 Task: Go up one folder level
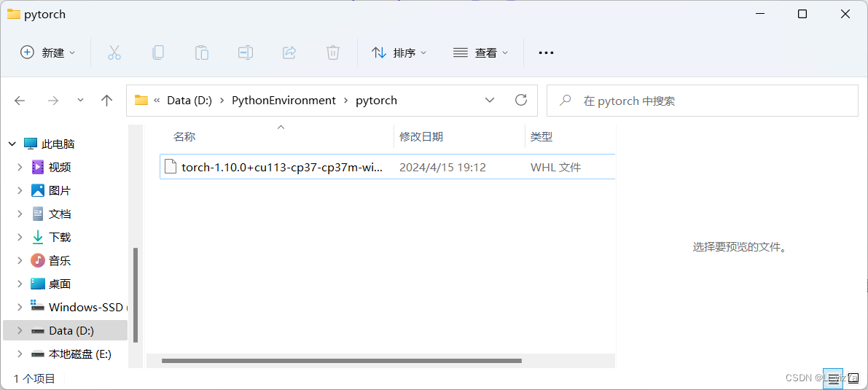(107, 101)
